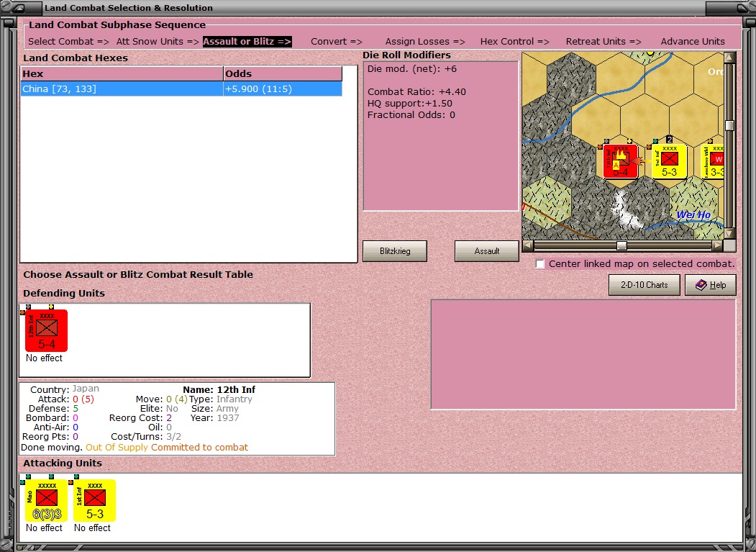Click the Committed to combat status text
The height and width of the screenshot is (552, 756).
tap(199, 448)
